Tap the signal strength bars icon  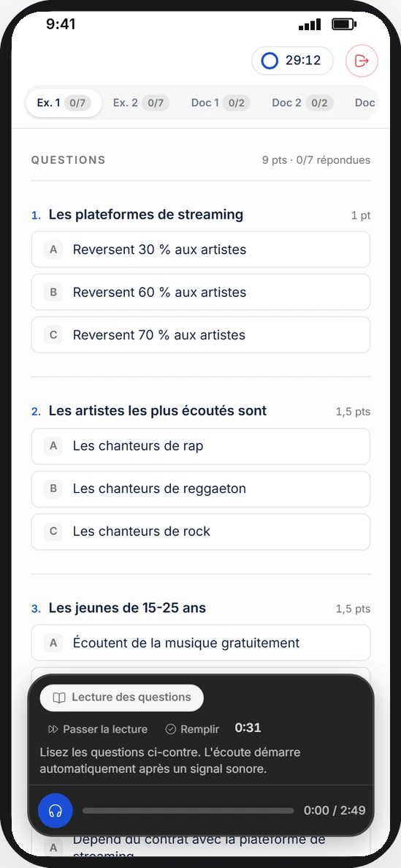point(310,24)
